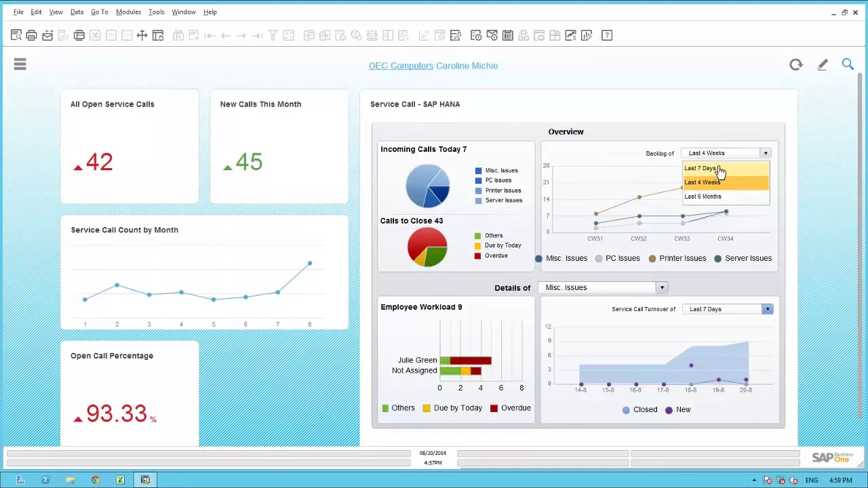The height and width of the screenshot is (488, 868).
Task: Open the hamburger main menu icon
Action: (x=20, y=64)
